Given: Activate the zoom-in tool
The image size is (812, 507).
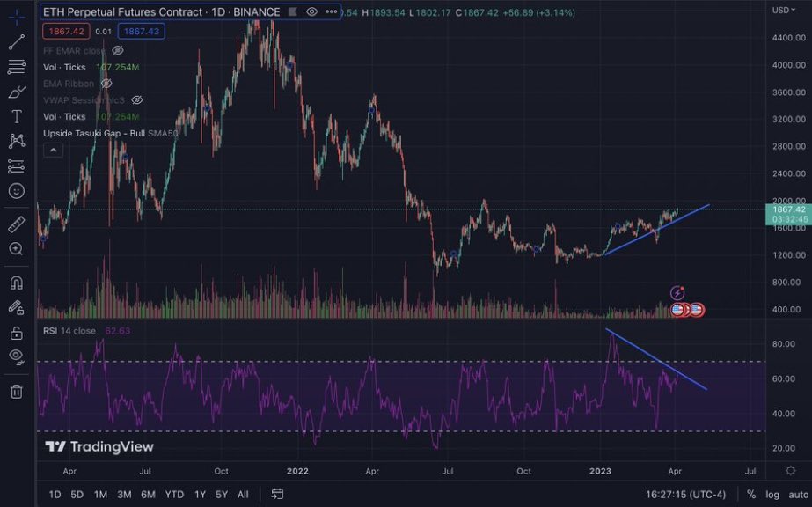Looking at the screenshot, I should tap(16, 249).
